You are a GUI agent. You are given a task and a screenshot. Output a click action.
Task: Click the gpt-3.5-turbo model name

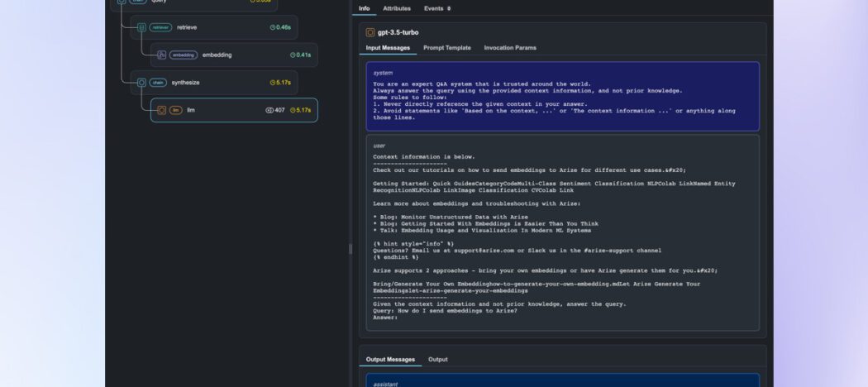tap(398, 33)
